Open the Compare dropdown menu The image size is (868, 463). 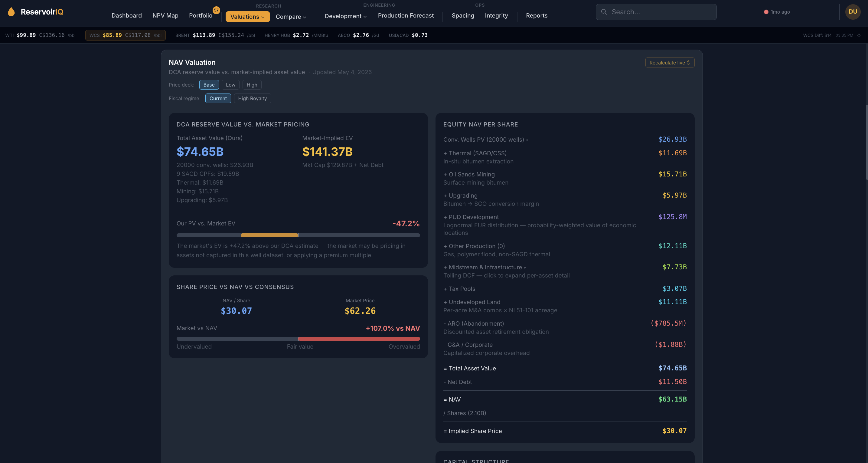pos(291,17)
